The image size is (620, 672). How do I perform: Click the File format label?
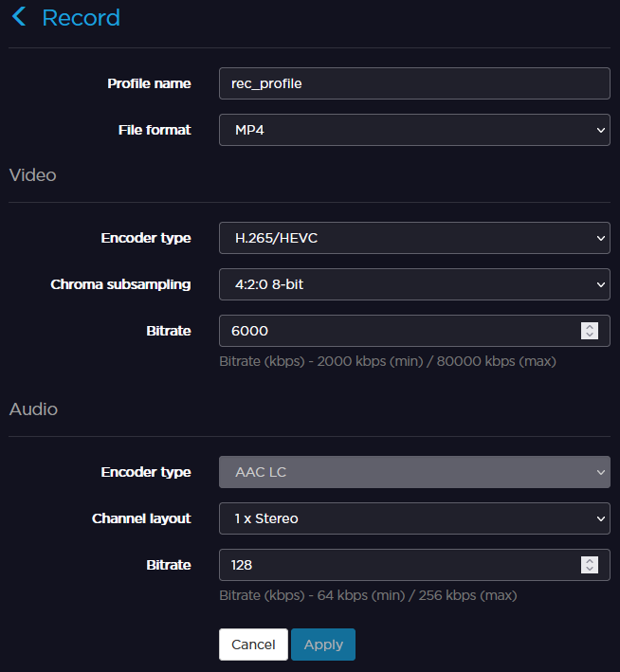tap(155, 130)
